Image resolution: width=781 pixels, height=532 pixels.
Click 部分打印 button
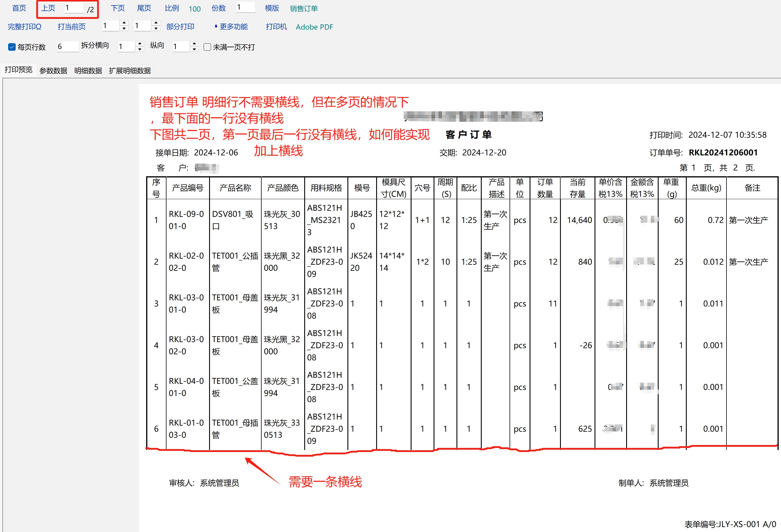[180, 27]
